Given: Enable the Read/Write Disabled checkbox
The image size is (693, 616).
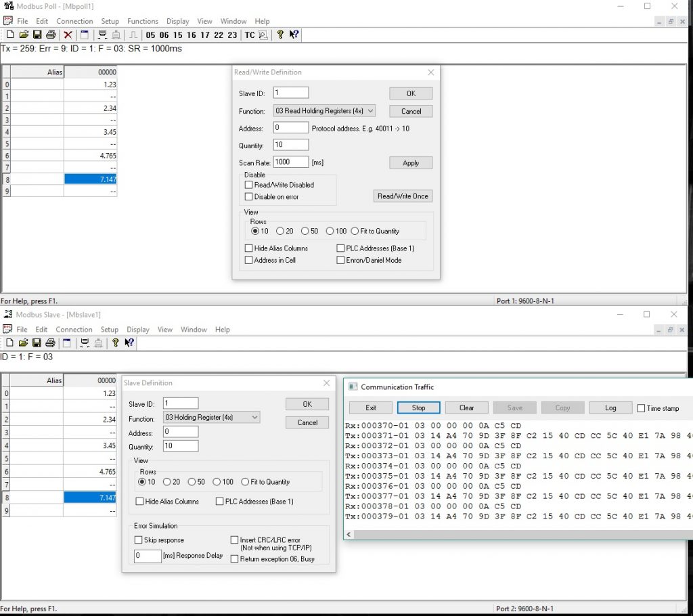Looking at the screenshot, I should coord(249,185).
